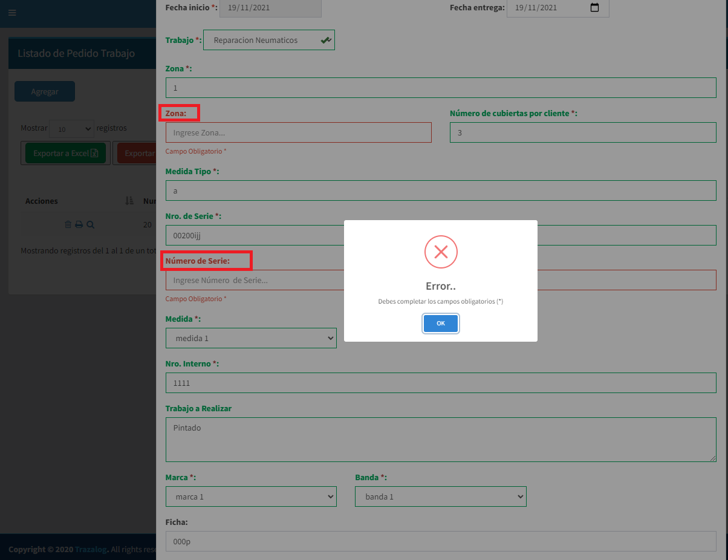Click the Exportar a Excel button
Viewport: 728px width, 560px height.
[x=65, y=153]
